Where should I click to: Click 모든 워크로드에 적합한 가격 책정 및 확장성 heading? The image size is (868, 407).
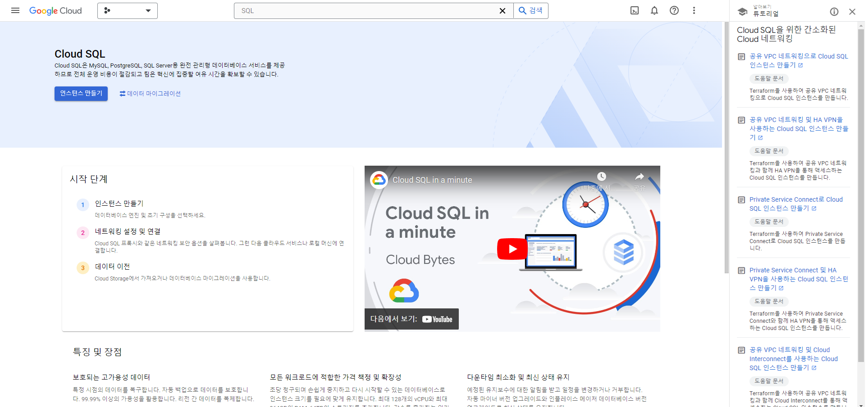335,377
